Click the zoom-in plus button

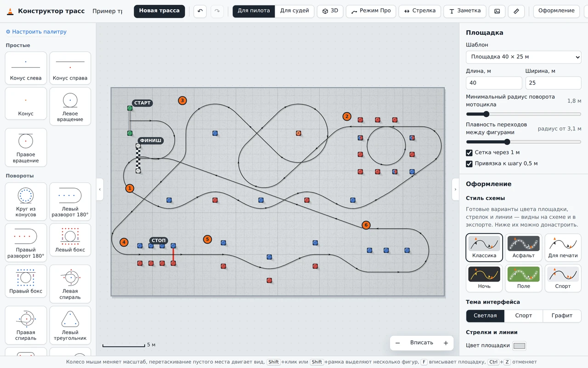(446, 343)
